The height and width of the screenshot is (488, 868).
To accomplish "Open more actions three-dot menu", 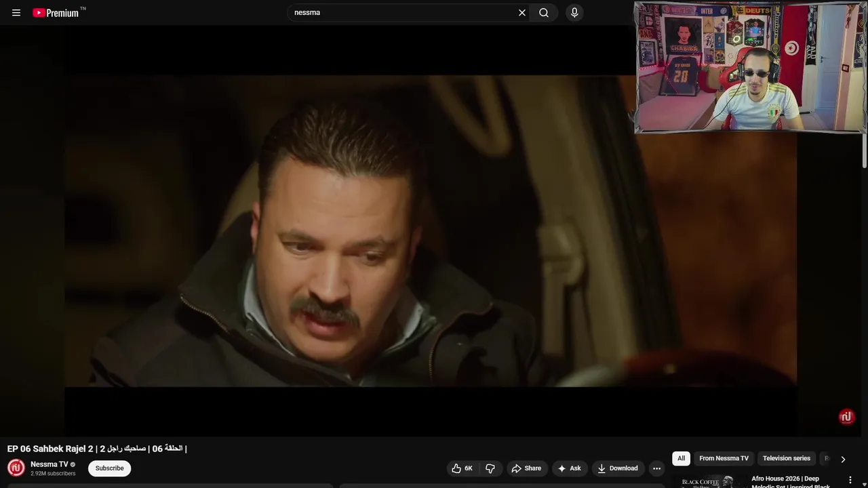I will tap(656, 468).
